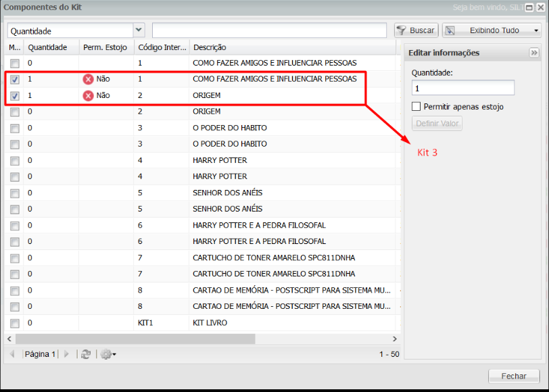Click the Quantidade filter combo text box

(70, 30)
